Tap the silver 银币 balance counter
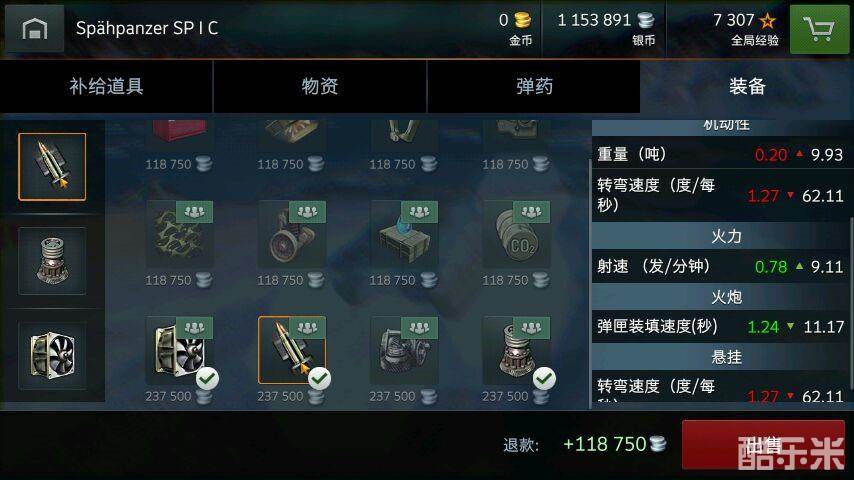The height and width of the screenshot is (480, 854). point(606,28)
